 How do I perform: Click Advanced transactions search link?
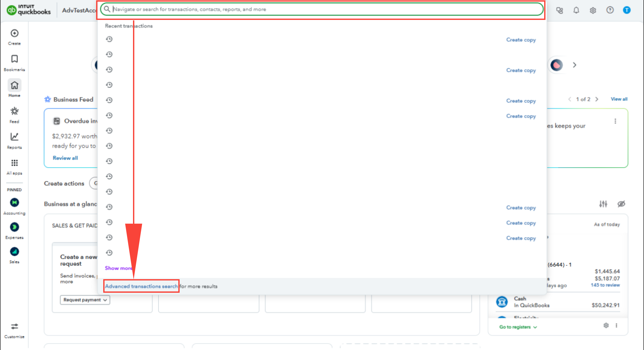click(x=141, y=286)
